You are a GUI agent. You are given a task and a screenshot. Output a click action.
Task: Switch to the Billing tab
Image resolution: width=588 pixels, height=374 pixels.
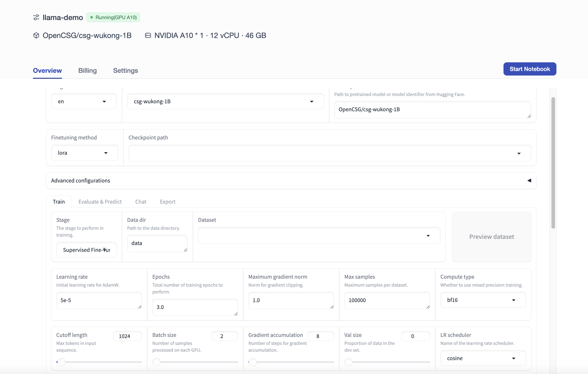click(x=87, y=70)
